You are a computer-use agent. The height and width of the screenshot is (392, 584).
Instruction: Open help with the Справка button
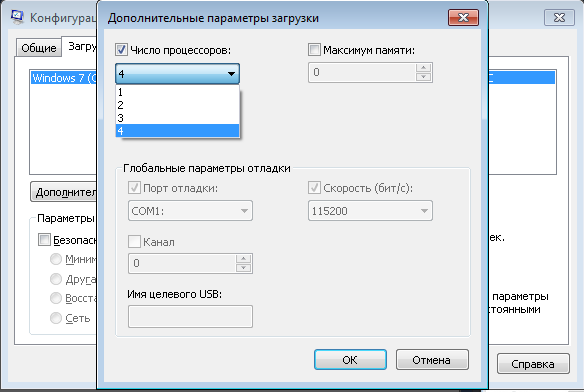coord(533,364)
